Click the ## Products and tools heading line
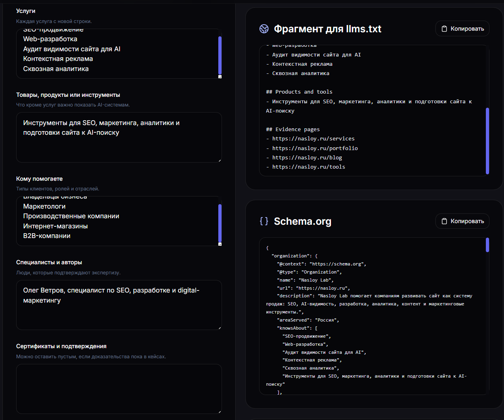Image resolution: width=504 pixels, height=420 pixels. [x=299, y=92]
